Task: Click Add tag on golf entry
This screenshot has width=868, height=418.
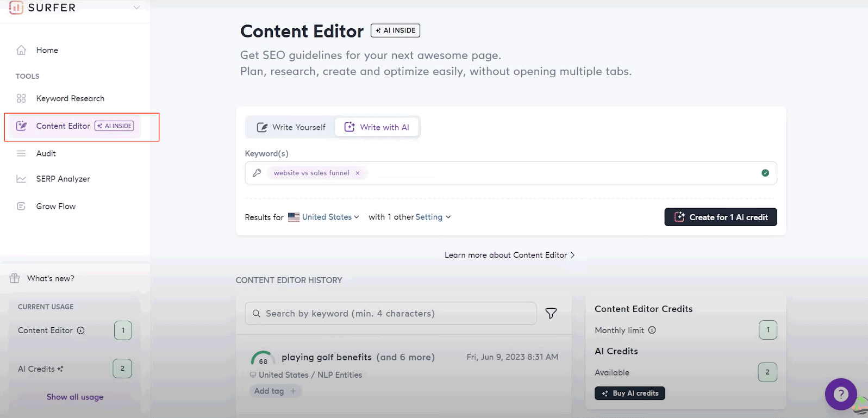Action: pos(276,391)
